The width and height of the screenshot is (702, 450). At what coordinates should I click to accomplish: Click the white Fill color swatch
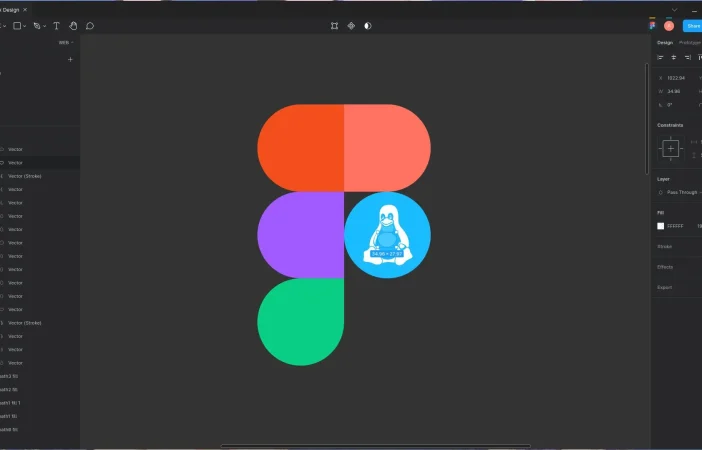660,226
